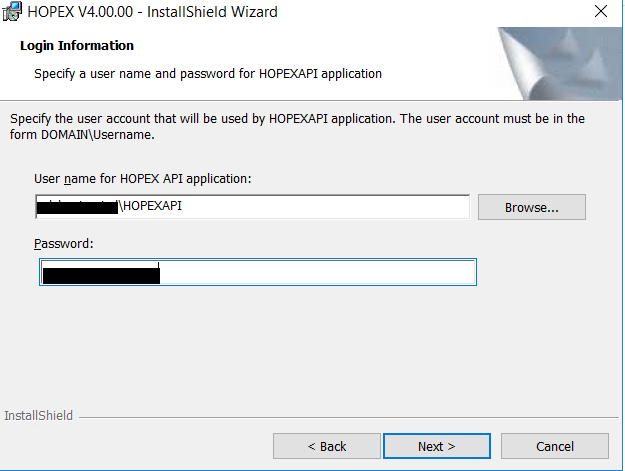
Task: Close the InstallShield Wizard window
Action: (x=600, y=12)
